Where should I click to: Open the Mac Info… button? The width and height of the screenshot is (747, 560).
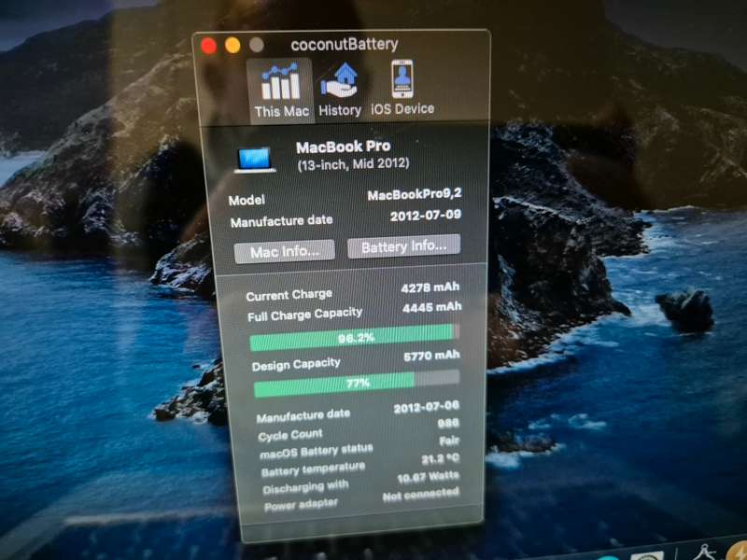click(x=285, y=251)
